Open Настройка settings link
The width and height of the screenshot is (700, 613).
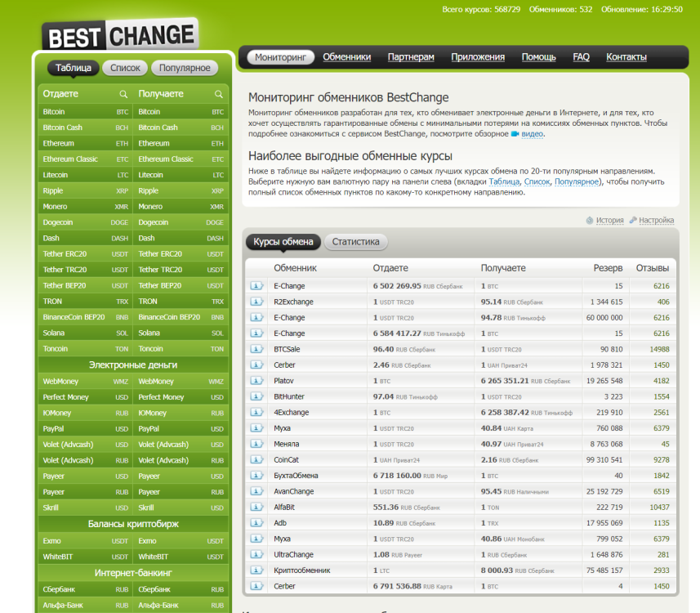pyautogui.click(x=656, y=221)
